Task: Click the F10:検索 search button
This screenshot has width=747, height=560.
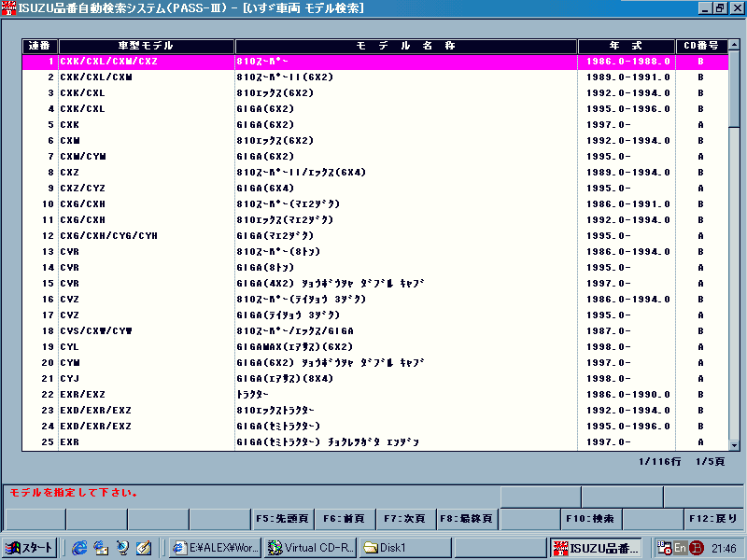Action: pos(590,519)
